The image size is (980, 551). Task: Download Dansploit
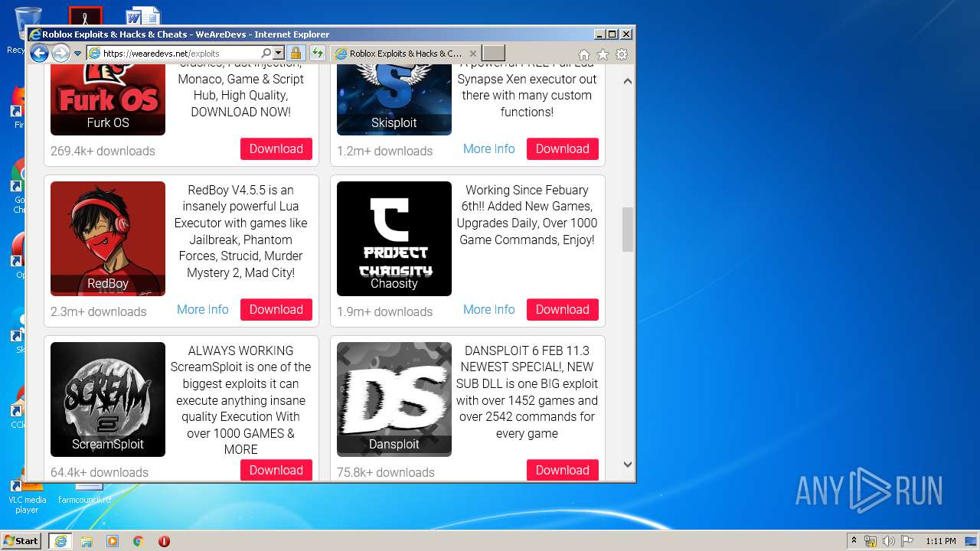coord(563,471)
